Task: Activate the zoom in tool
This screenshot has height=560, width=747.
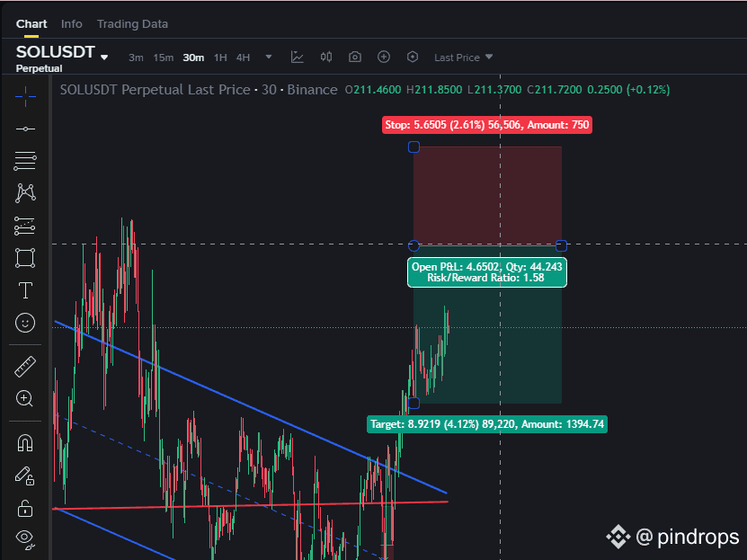Action: (x=24, y=398)
